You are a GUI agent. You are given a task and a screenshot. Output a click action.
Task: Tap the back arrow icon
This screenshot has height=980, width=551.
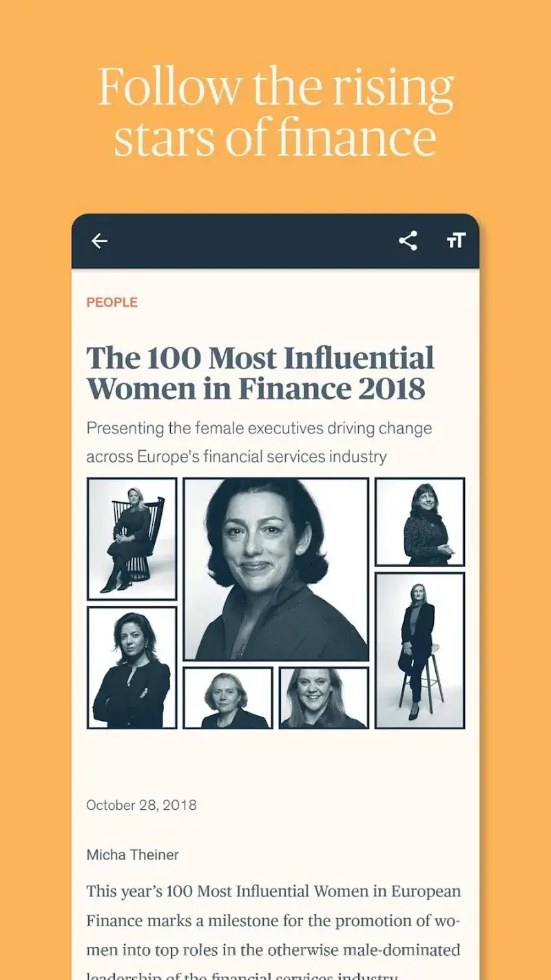[100, 241]
